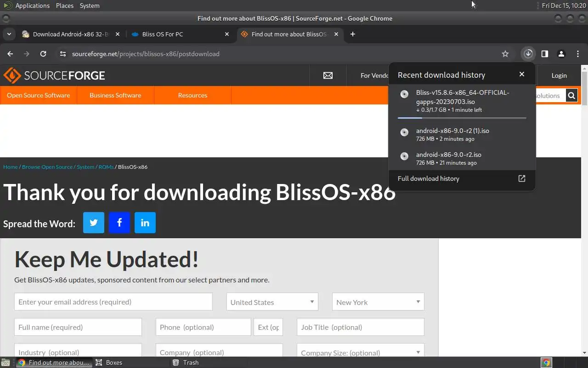Close the Download Android-x86 tab
This screenshot has height=368, width=588.
point(118,34)
